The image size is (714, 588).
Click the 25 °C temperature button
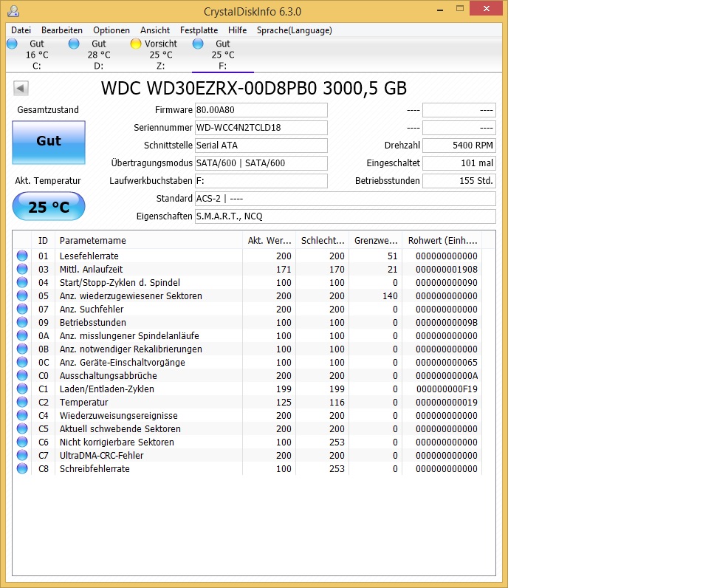[49, 206]
